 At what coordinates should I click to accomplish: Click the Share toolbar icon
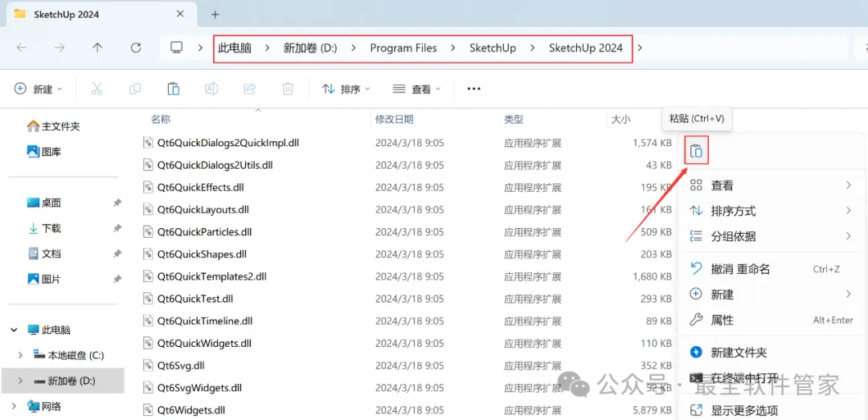click(250, 88)
